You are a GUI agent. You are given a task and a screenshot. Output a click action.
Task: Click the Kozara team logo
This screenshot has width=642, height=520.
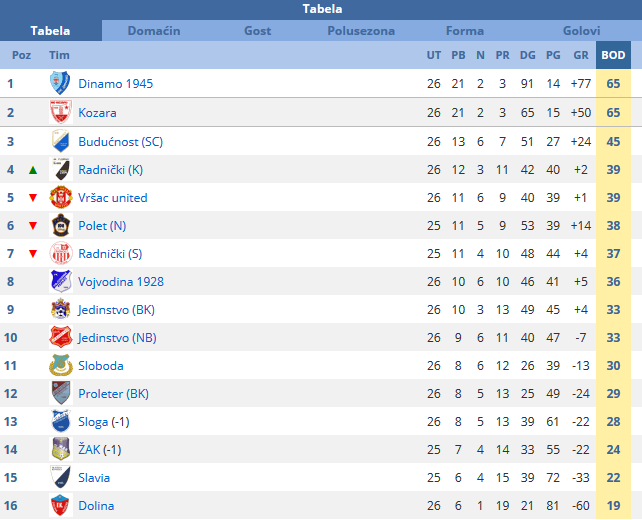(61, 112)
